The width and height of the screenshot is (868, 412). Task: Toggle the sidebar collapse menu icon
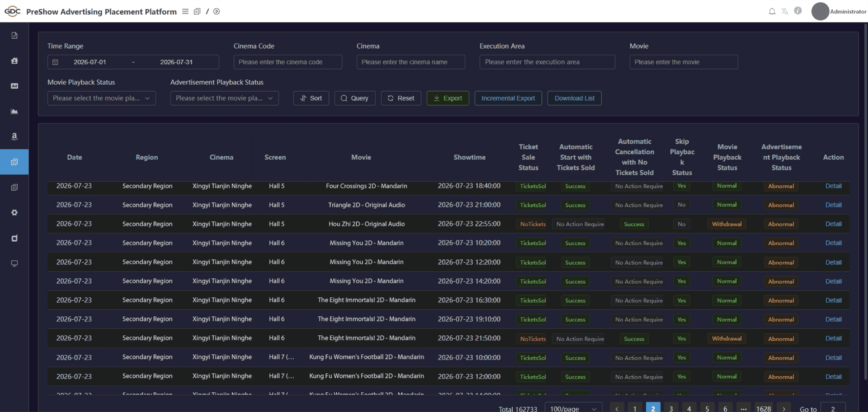tap(185, 12)
